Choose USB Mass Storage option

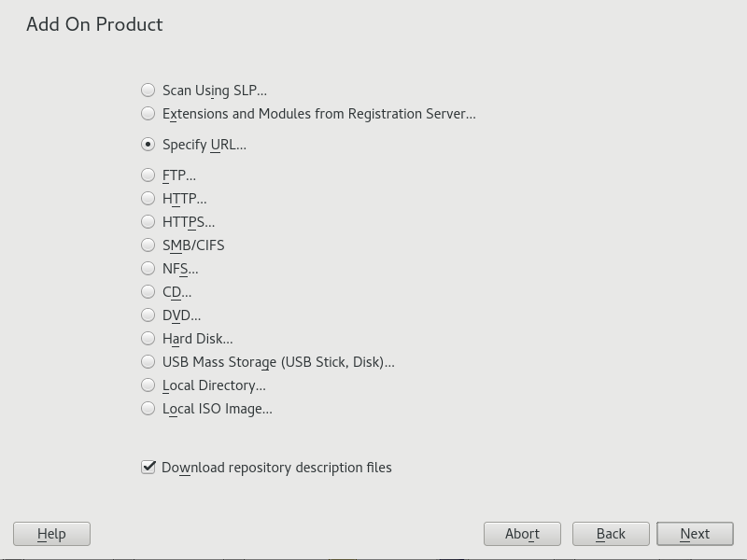tap(148, 361)
